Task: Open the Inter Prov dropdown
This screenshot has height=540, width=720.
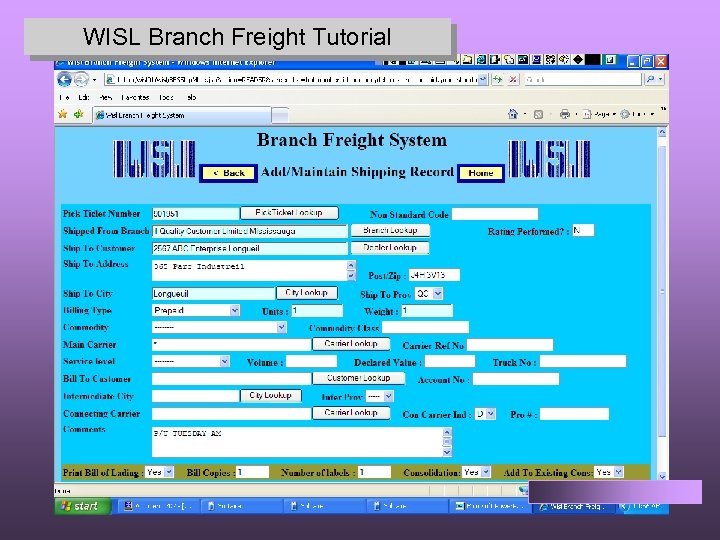Action: [379, 396]
